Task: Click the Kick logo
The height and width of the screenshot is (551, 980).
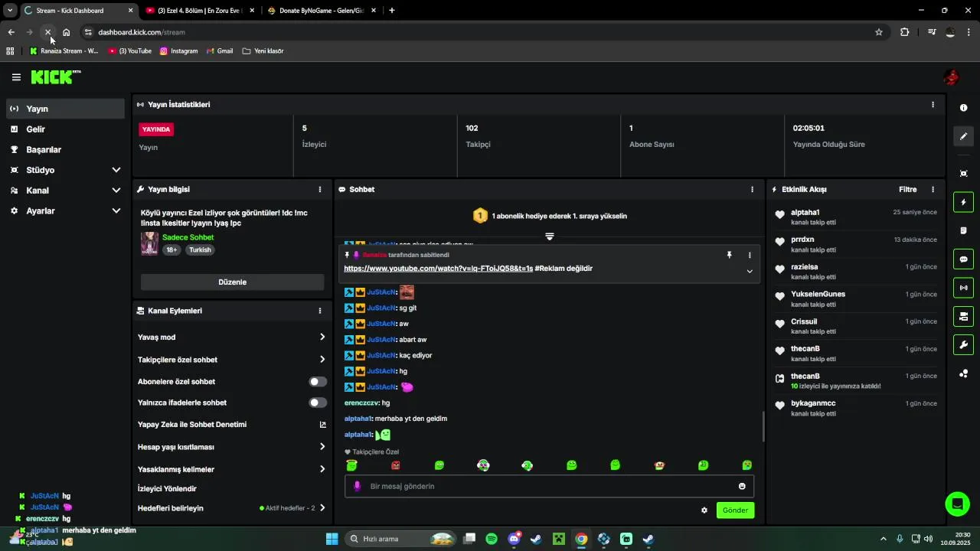Action: 55,77
